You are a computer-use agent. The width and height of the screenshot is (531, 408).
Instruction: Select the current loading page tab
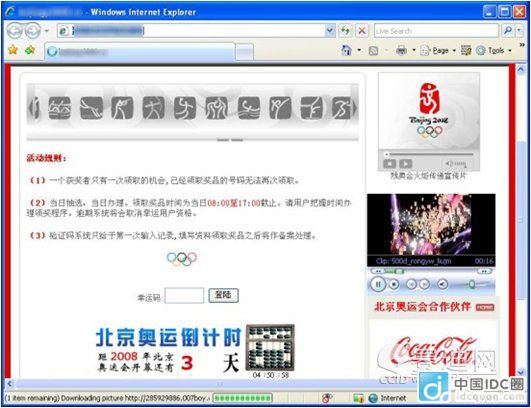tap(140, 52)
